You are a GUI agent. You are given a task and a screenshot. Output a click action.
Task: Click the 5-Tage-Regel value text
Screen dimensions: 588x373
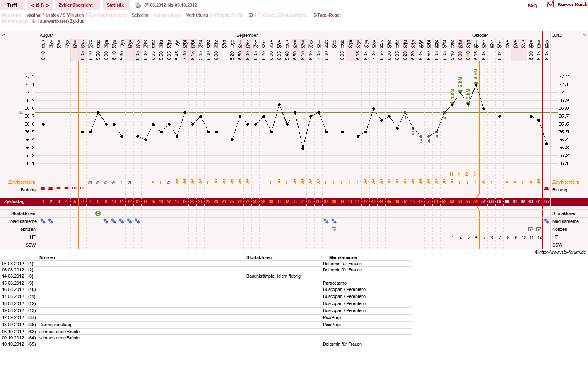[x=327, y=15]
